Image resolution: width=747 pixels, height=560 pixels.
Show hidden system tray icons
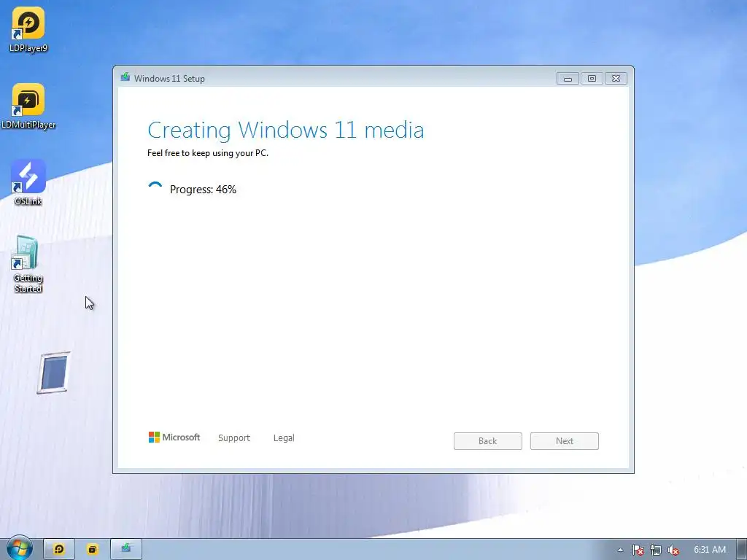point(620,550)
